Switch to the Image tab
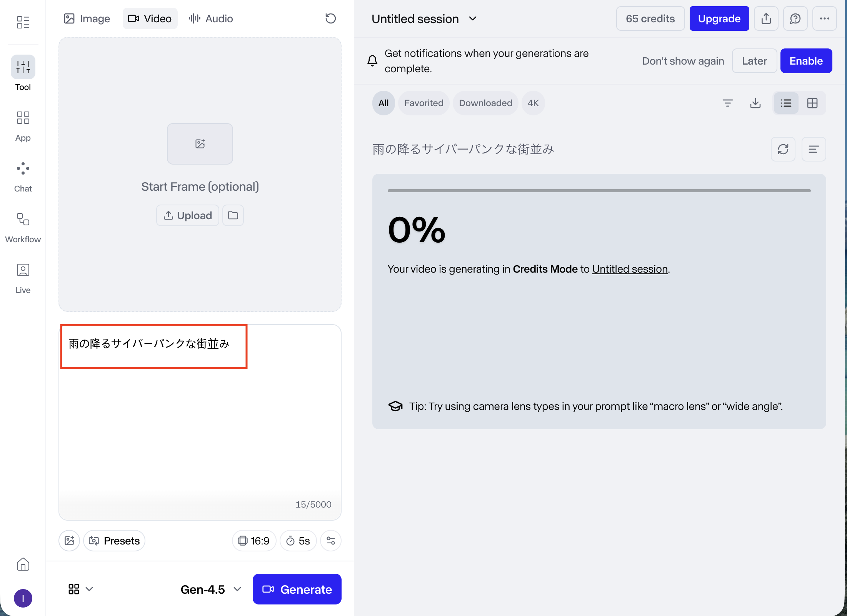The width and height of the screenshot is (847, 616). (87, 18)
